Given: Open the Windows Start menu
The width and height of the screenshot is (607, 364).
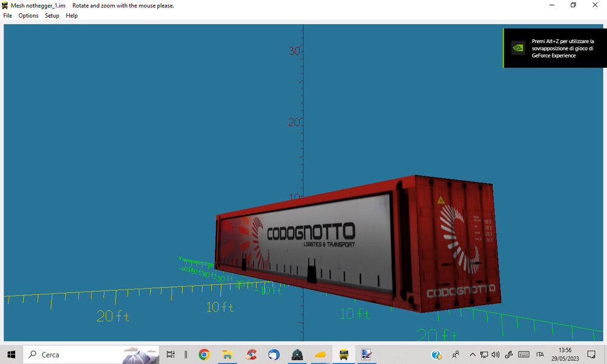Looking at the screenshot, I should click(11, 354).
